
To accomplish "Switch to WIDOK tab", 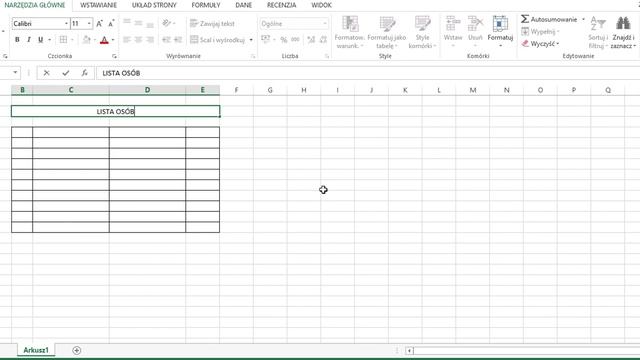I will pyautogui.click(x=321, y=5).
